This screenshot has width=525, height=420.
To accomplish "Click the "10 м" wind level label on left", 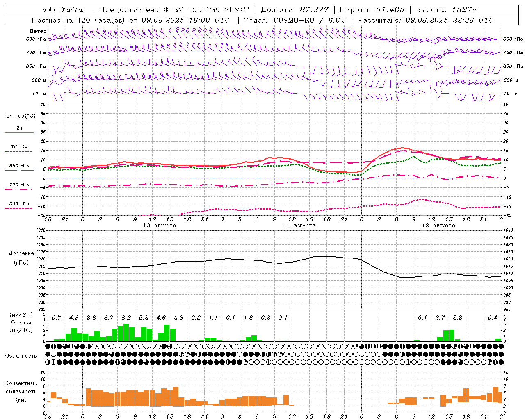I will pyautogui.click(x=39, y=94).
